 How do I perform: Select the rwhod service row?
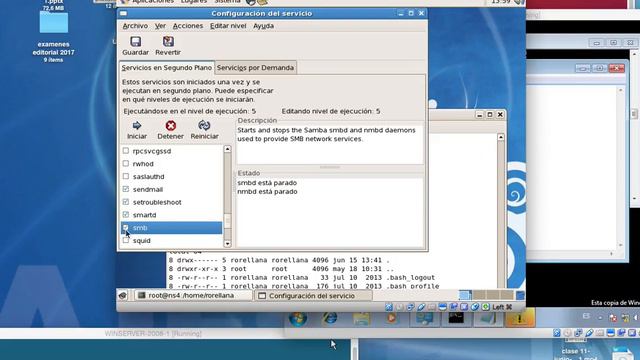click(171, 164)
